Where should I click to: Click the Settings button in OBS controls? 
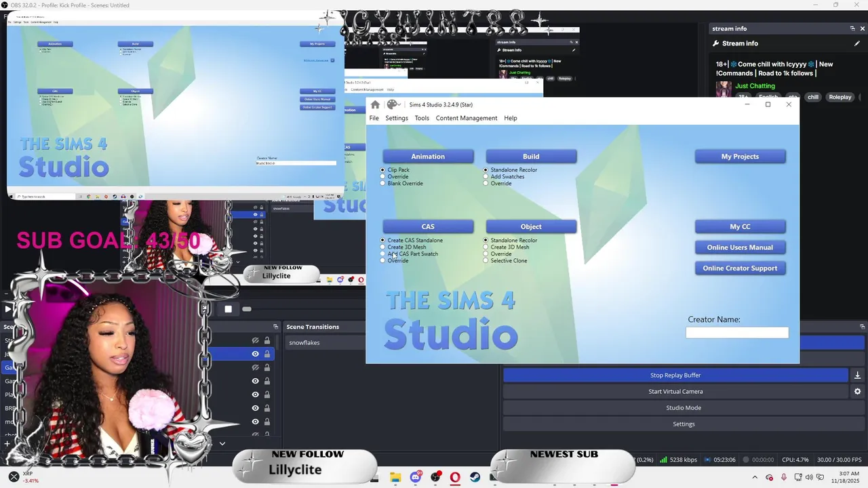pos(684,424)
